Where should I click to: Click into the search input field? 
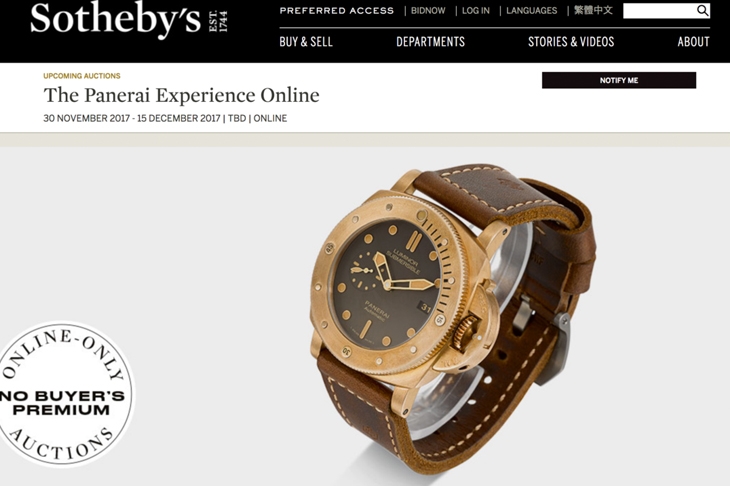[x=660, y=11]
